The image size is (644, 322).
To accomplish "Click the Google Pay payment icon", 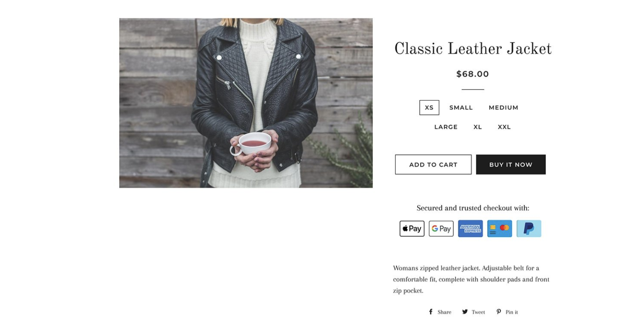I will click(x=441, y=229).
